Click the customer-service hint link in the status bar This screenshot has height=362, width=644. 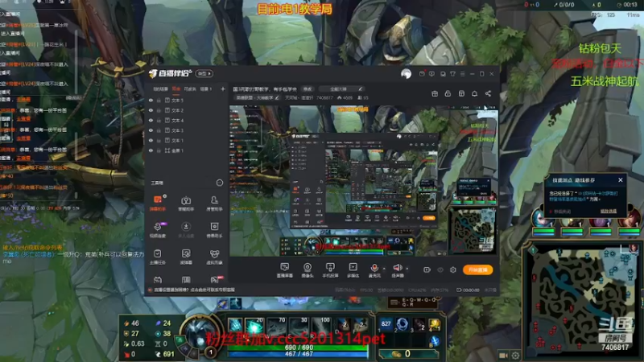(194, 290)
